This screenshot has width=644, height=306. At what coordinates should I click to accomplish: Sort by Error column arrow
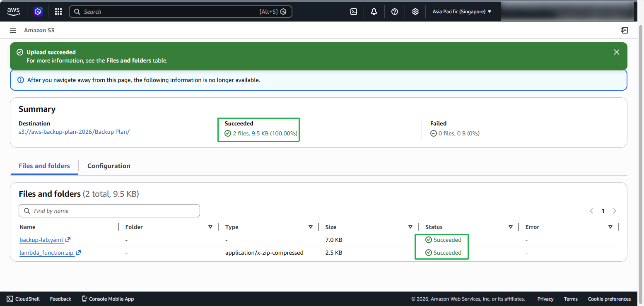610,227
